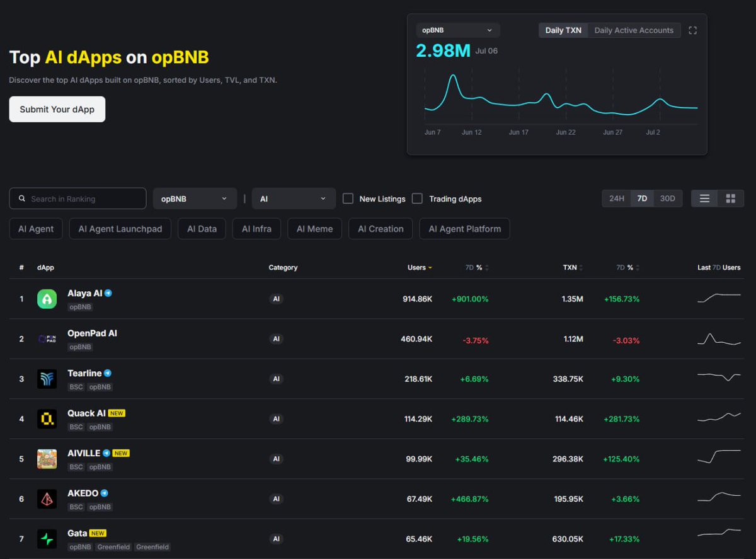756x559 pixels.
Task: Open the opBNB filter dropdown beside search
Action: 195,199
